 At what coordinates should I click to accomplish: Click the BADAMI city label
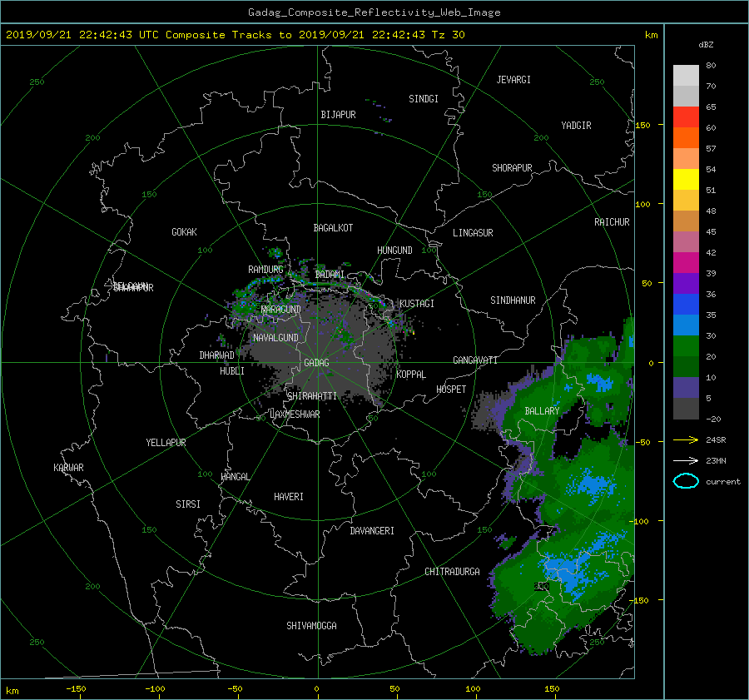coord(330,275)
